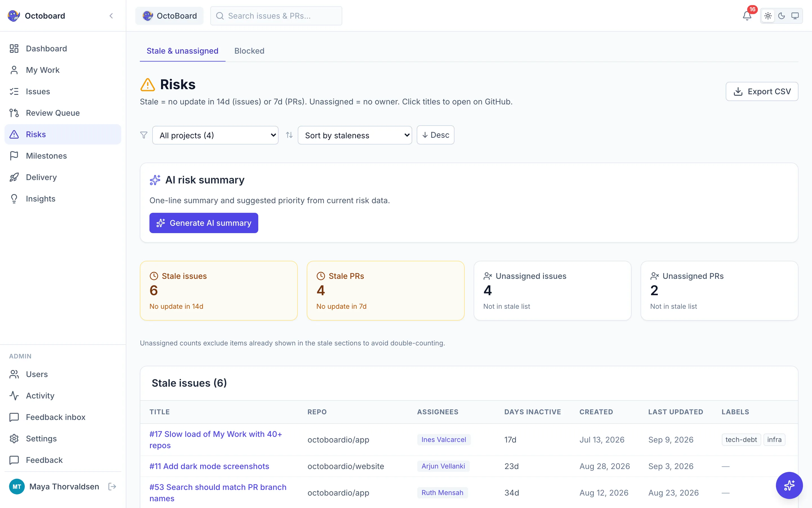Click the Delivery rocket icon

point(14,178)
